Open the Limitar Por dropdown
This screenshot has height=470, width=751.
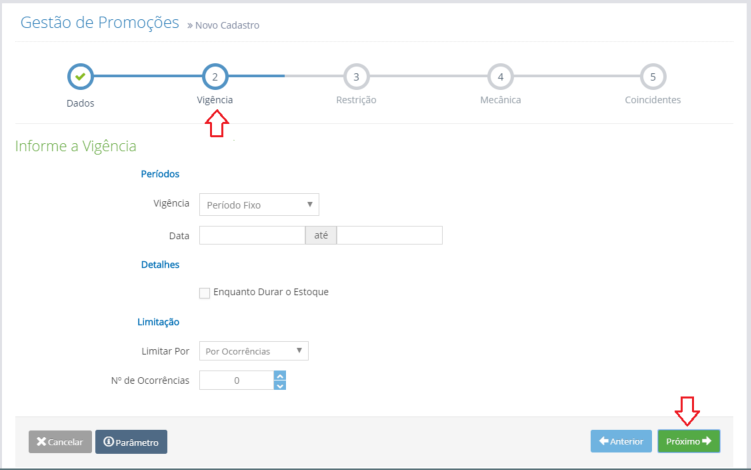point(254,351)
